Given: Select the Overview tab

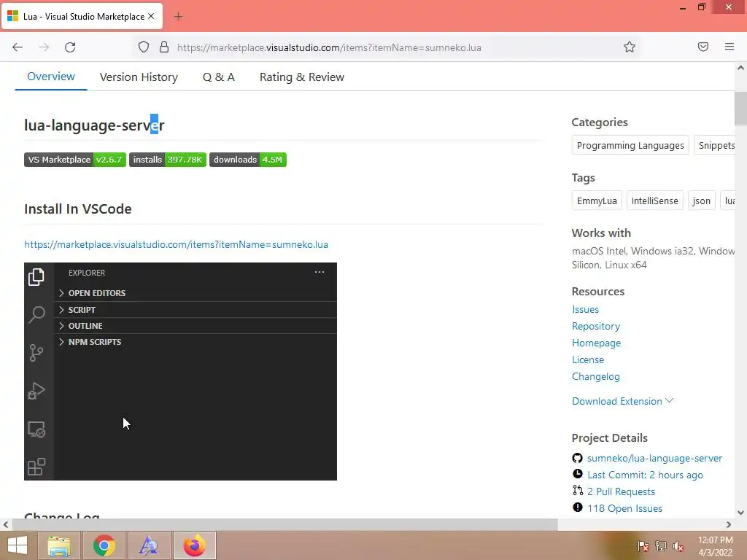Looking at the screenshot, I should coord(51,77).
